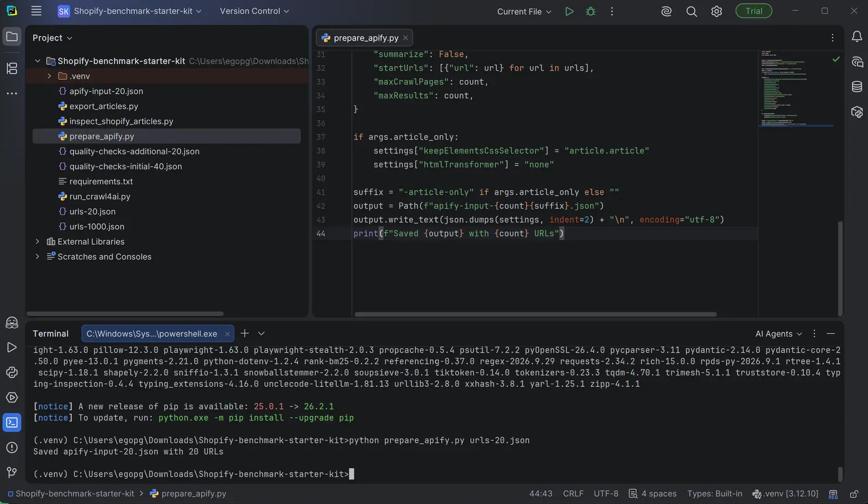This screenshot has height=504, width=868.
Task: Open the AI assistant swirl icon
Action: point(666,11)
